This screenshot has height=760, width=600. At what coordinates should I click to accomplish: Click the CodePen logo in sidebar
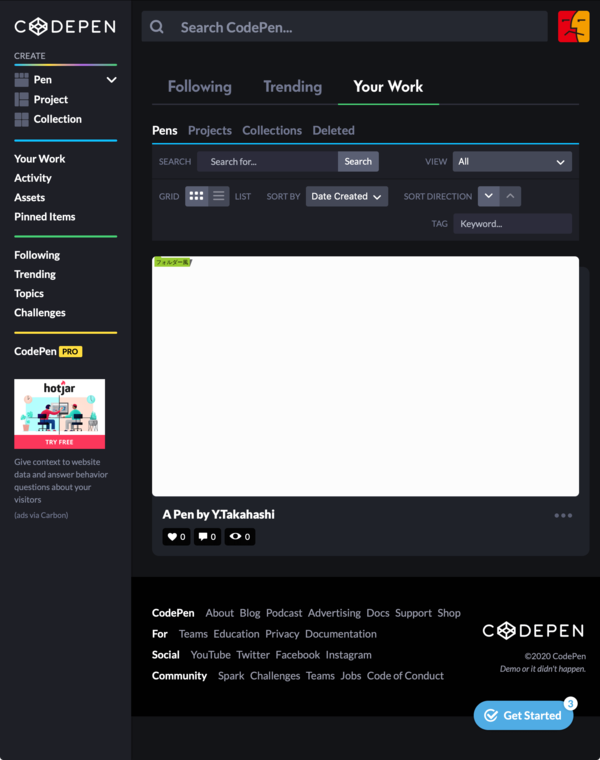point(65,27)
